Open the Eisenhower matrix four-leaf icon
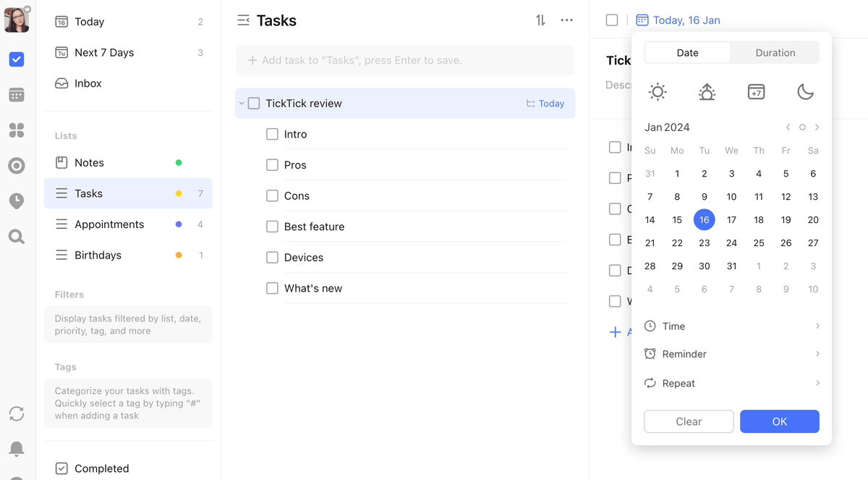This screenshot has height=480, width=868. click(17, 130)
